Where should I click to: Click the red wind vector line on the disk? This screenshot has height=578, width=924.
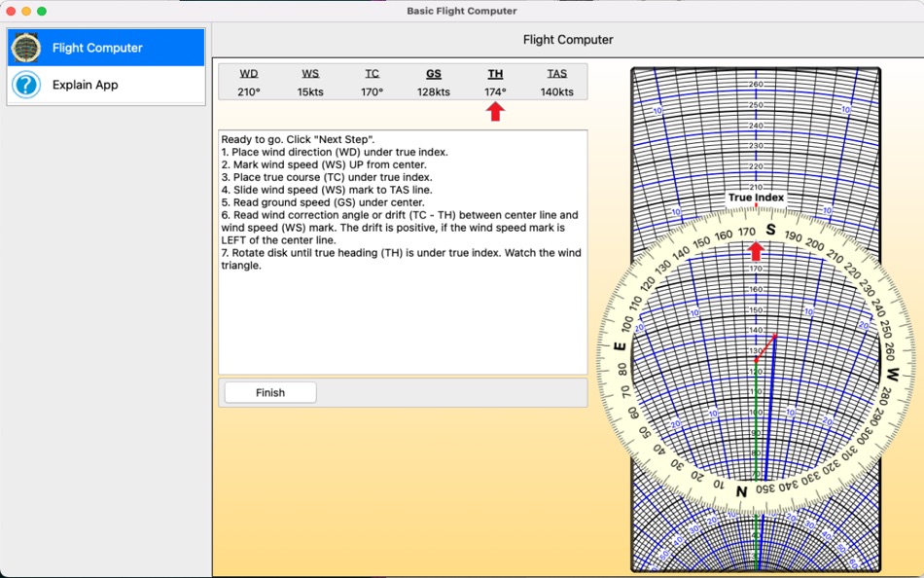pyautogui.click(x=765, y=348)
